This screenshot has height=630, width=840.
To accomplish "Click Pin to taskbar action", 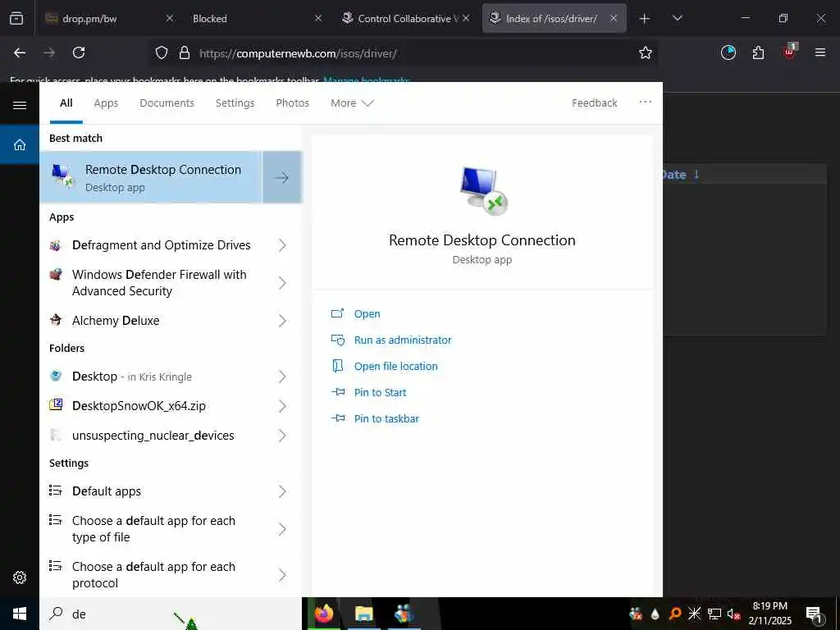I will (x=387, y=419).
